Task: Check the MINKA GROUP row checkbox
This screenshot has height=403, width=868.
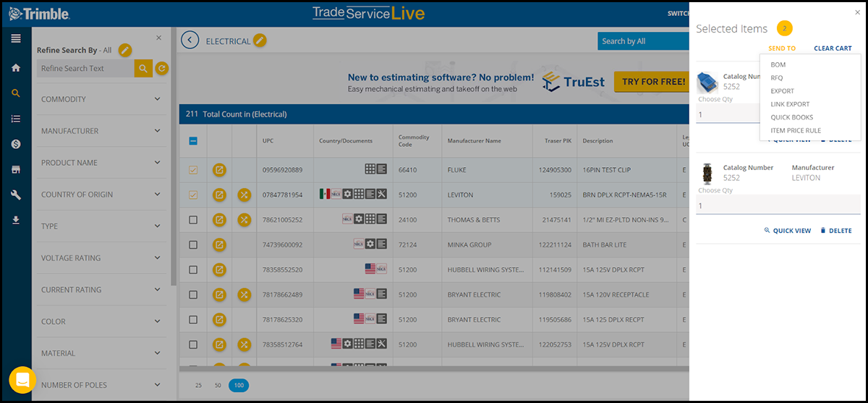Action: pyautogui.click(x=193, y=245)
